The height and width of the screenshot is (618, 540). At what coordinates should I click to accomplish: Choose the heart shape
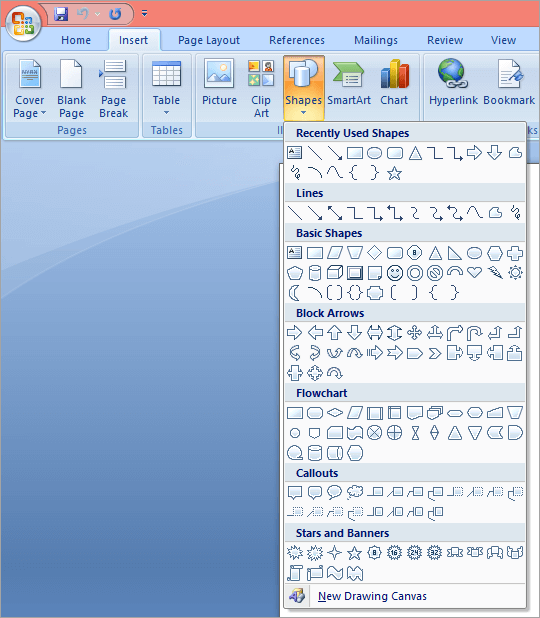tap(475, 272)
